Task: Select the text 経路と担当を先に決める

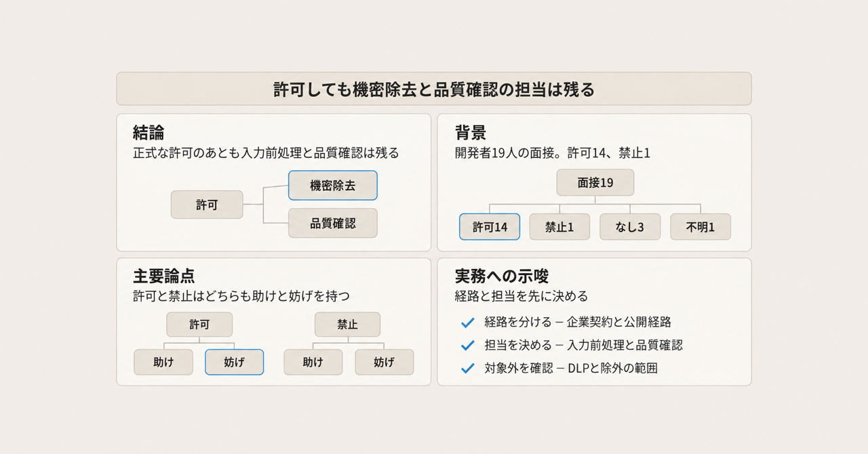Action: point(521,297)
